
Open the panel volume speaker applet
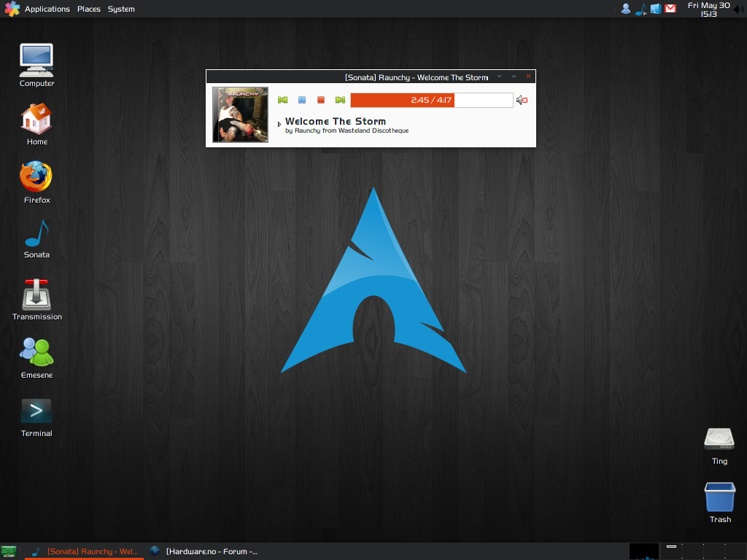(740, 9)
